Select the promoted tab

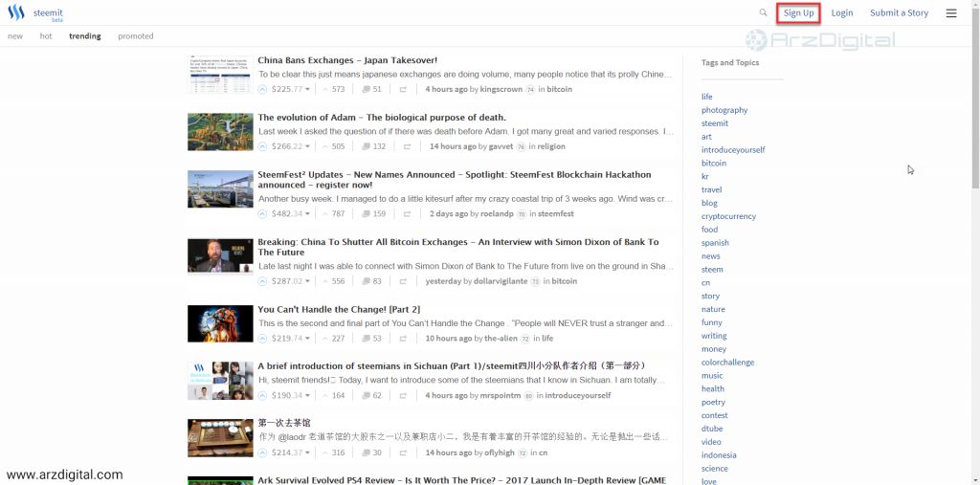click(135, 36)
